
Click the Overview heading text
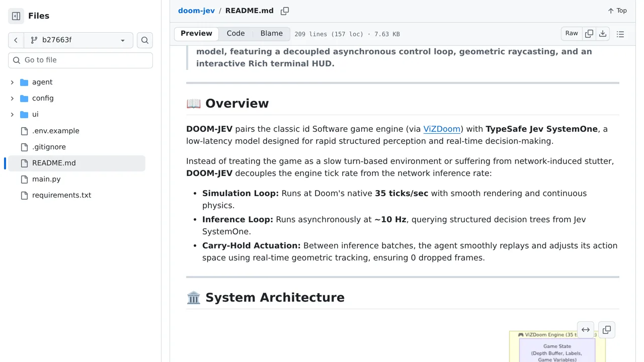237,104
